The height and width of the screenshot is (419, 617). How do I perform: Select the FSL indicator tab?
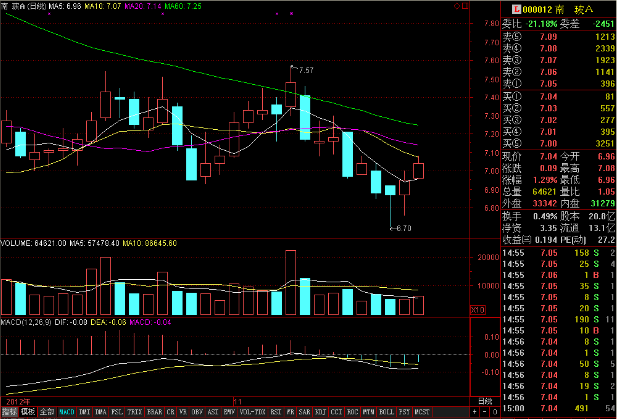click(117, 412)
